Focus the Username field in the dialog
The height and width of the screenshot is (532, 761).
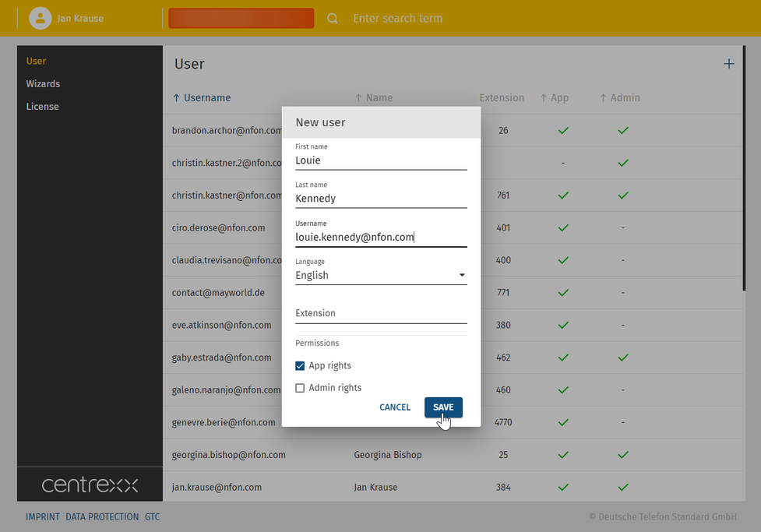pos(381,237)
